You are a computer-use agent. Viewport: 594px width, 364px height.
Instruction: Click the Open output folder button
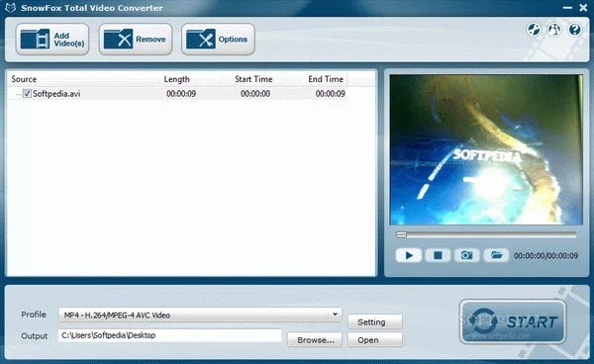pyautogui.click(x=375, y=340)
